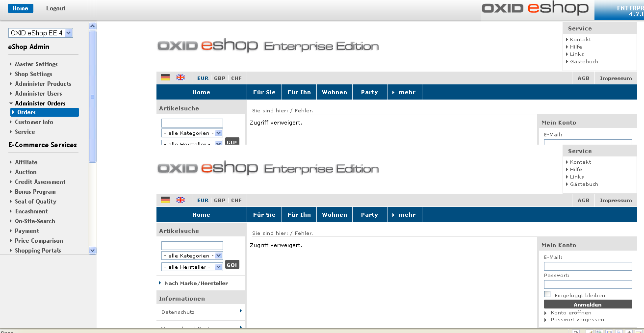Click the sidebar scroll-up arrow
Image resolution: width=644 pixels, height=333 pixels.
[93, 26]
